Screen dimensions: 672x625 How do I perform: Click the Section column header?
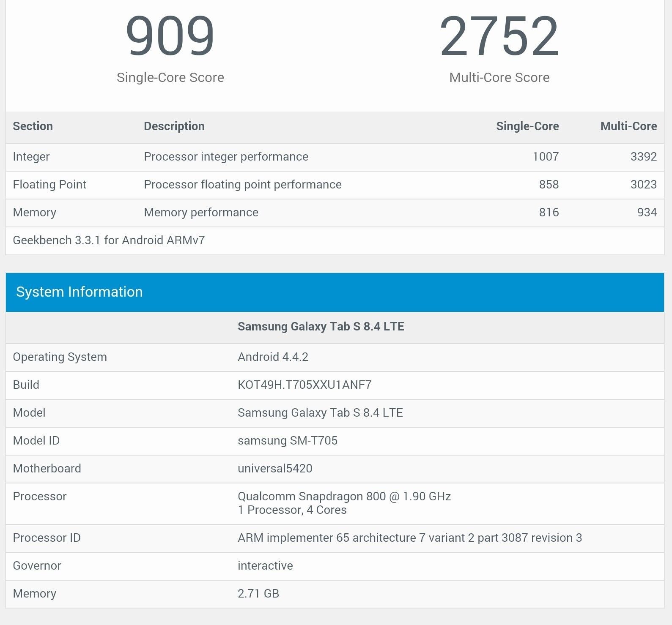click(x=33, y=126)
